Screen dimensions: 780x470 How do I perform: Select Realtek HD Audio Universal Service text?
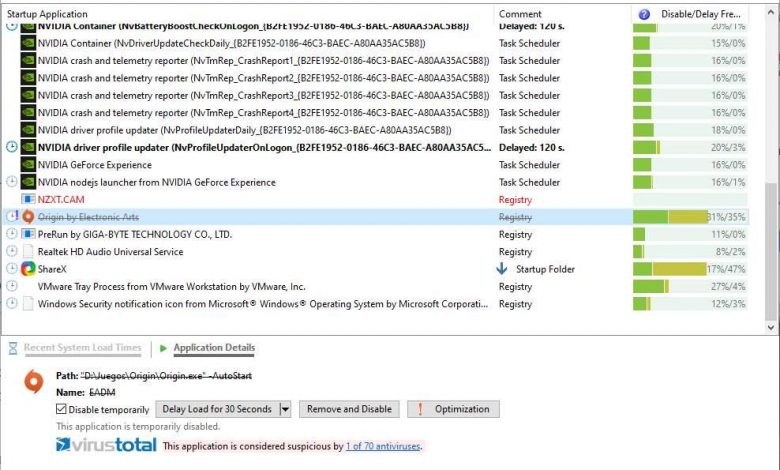pos(110,252)
